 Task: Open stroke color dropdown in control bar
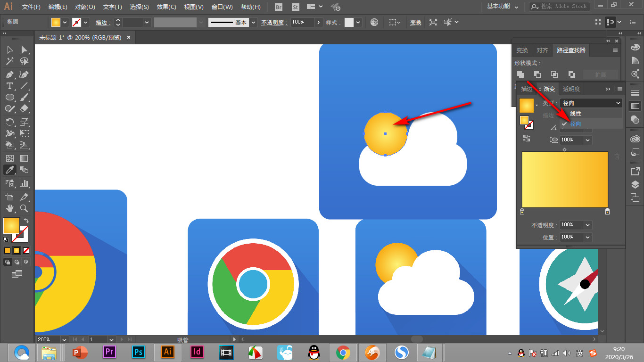point(86,22)
